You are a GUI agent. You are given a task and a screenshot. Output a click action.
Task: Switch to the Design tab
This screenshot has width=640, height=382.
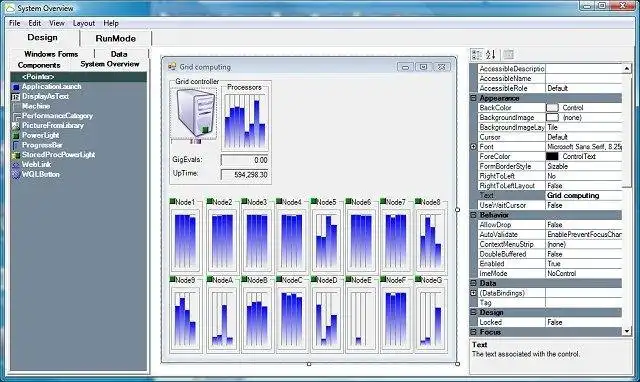(42, 38)
